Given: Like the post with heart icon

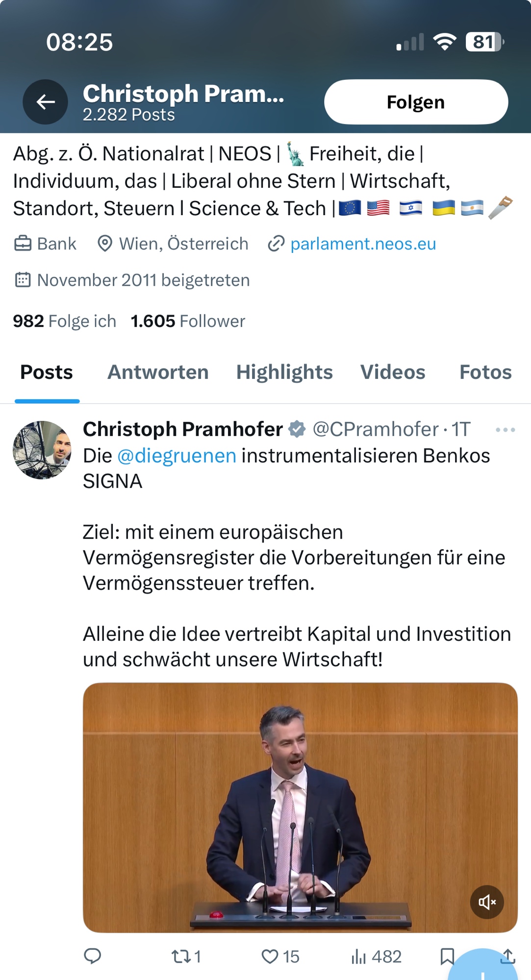Looking at the screenshot, I should pyautogui.click(x=270, y=956).
